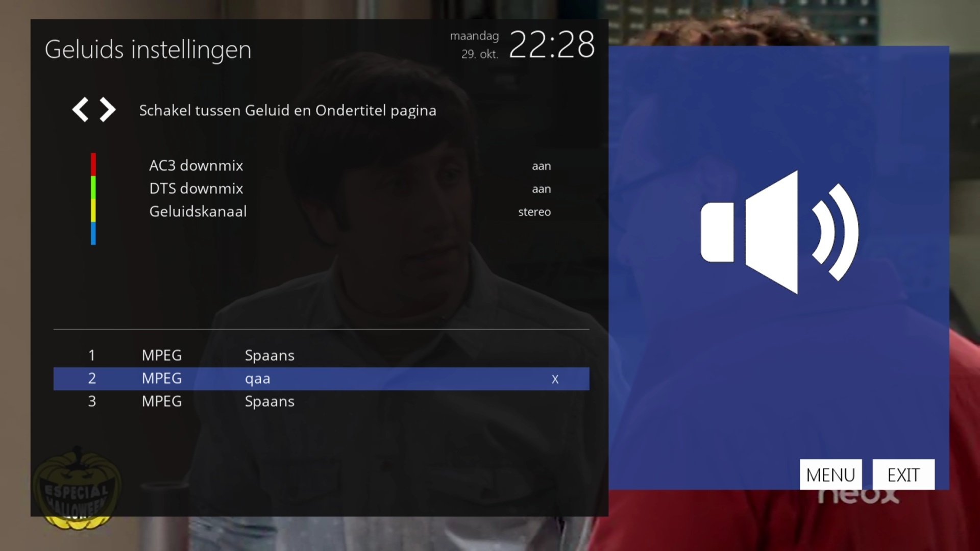Click the 22:28 clock display
Image resolution: width=980 pixels, height=551 pixels.
[x=552, y=45]
